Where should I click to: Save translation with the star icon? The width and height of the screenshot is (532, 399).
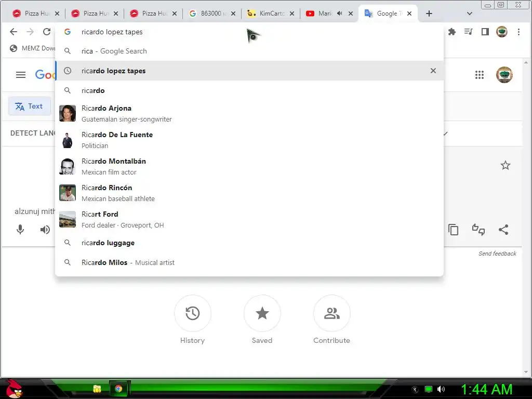pyautogui.click(x=506, y=165)
